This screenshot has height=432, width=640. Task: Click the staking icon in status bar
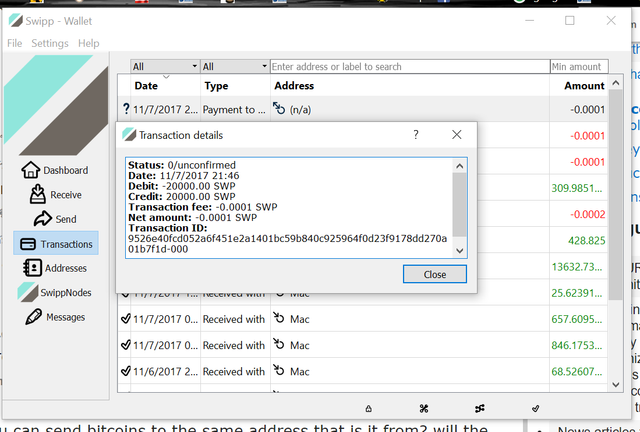click(424, 408)
